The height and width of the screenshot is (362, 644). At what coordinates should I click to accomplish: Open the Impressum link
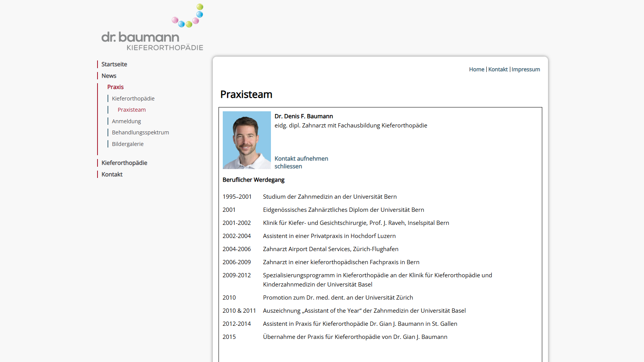pos(526,69)
